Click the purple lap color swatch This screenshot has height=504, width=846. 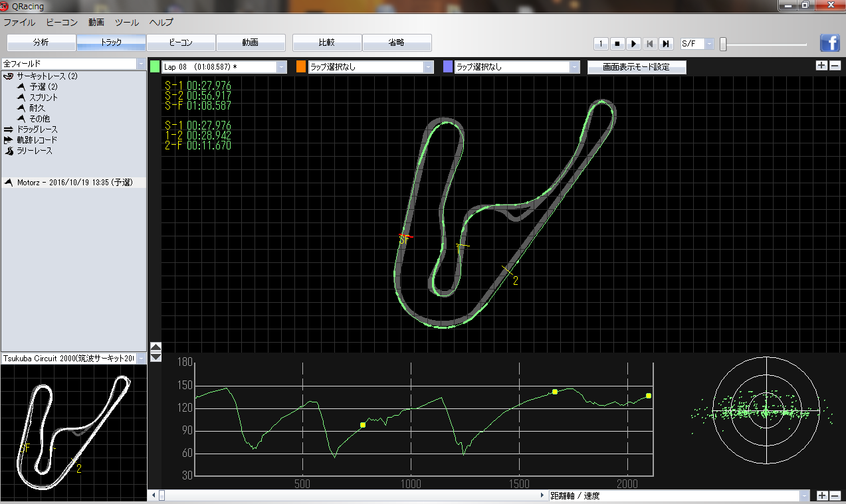(x=448, y=67)
